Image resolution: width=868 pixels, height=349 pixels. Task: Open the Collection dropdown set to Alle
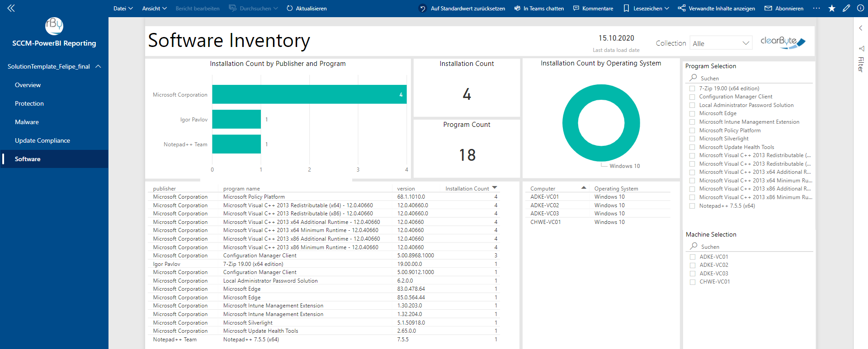(721, 43)
